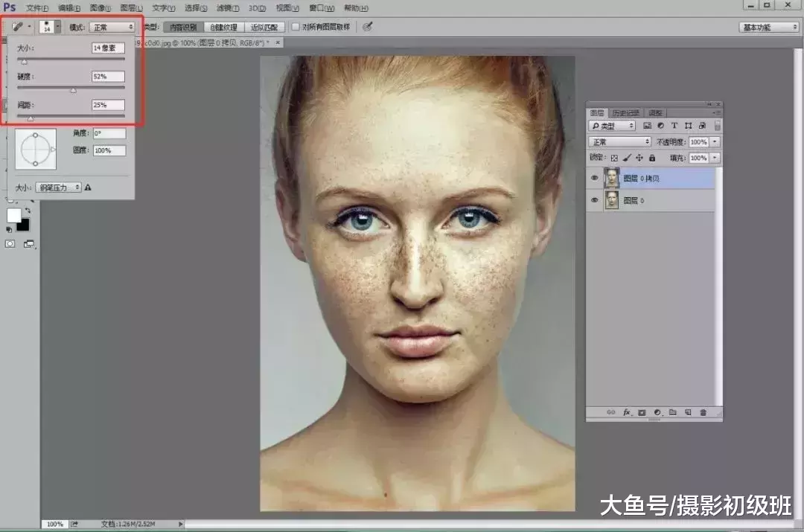Delete layer using the trash icon
Image resolution: width=804 pixels, height=532 pixels.
click(703, 411)
